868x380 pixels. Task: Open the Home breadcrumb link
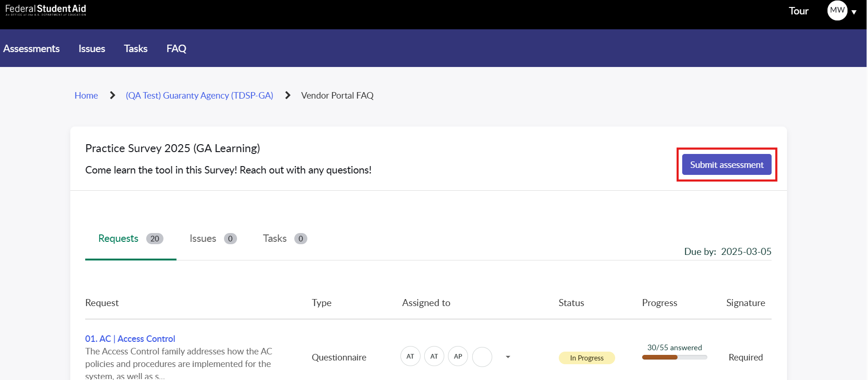point(86,95)
